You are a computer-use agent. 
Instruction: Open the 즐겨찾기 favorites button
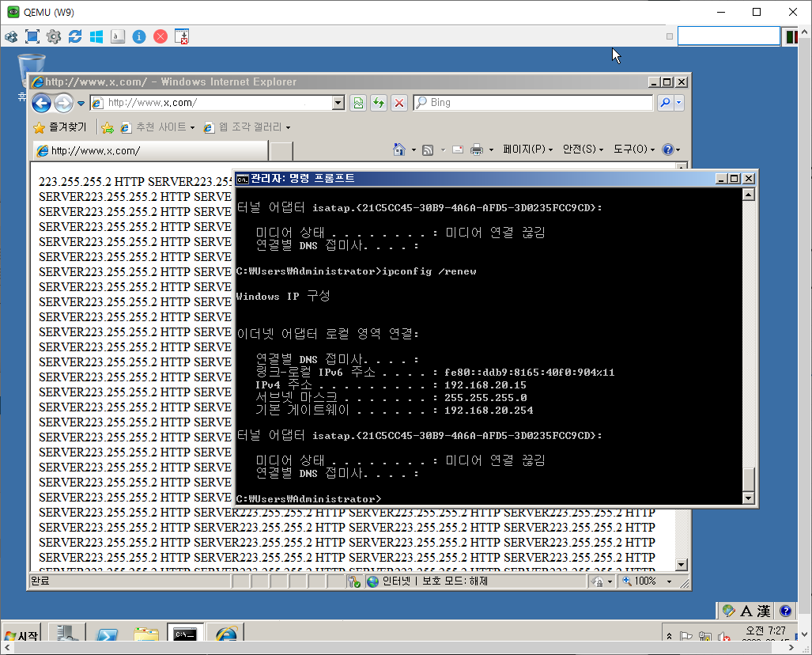point(59,127)
